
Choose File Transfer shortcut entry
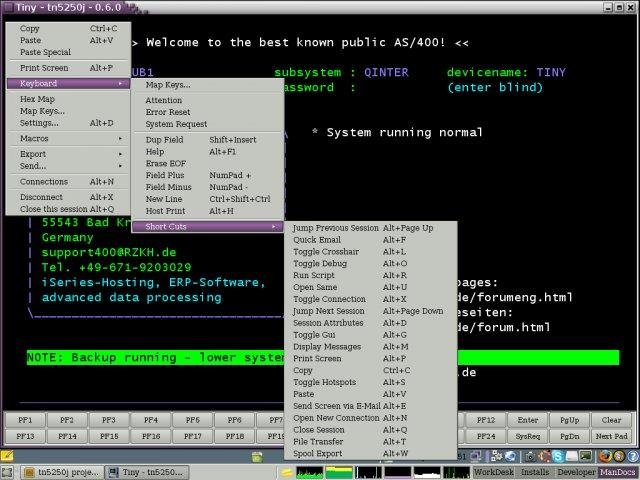(370, 442)
